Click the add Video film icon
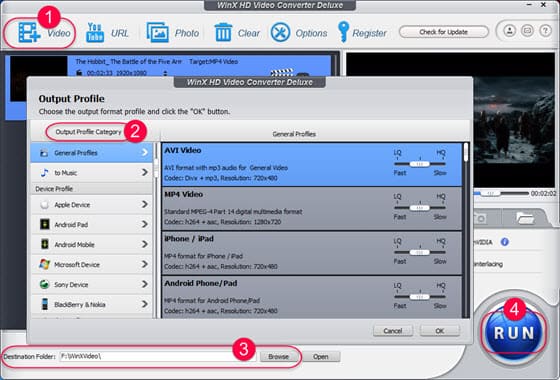Image resolution: width=560 pixels, height=380 pixels. pos(29,32)
